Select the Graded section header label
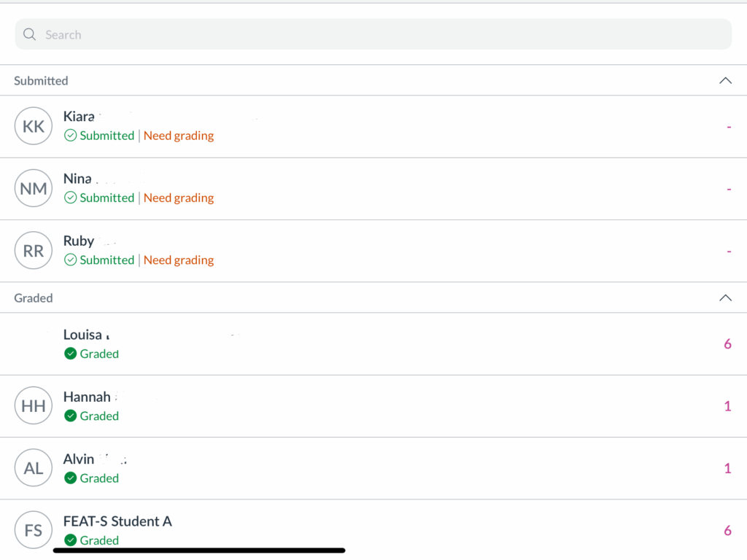This screenshot has width=747, height=560. (34, 298)
